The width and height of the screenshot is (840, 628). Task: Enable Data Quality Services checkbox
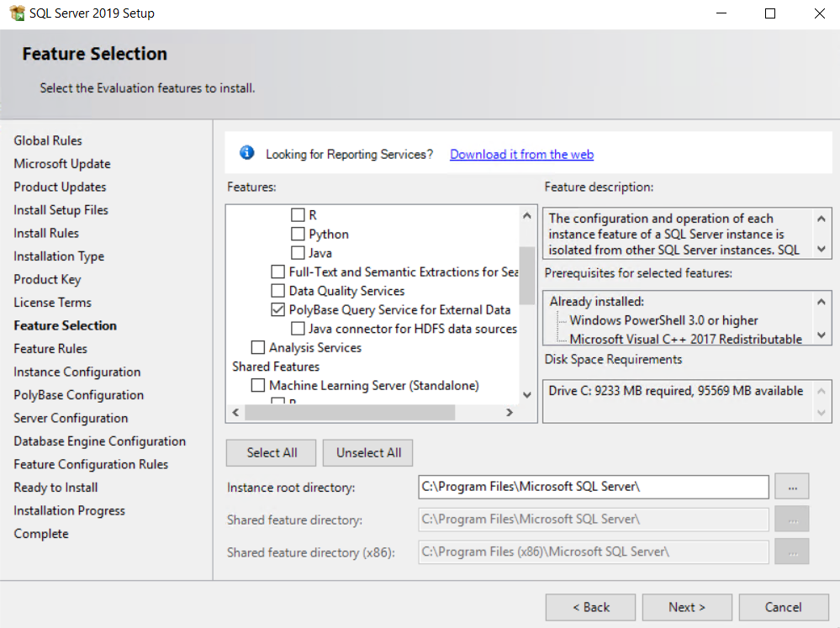(x=277, y=291)
